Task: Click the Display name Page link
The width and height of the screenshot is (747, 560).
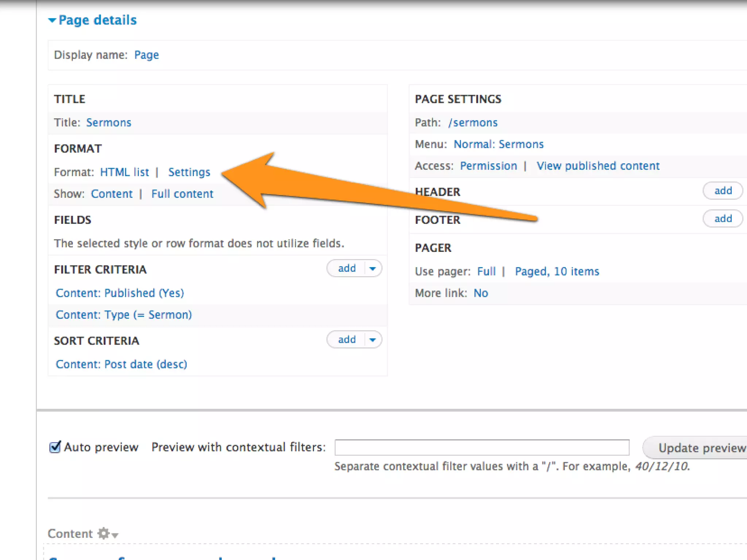Action: click(146, 55)
